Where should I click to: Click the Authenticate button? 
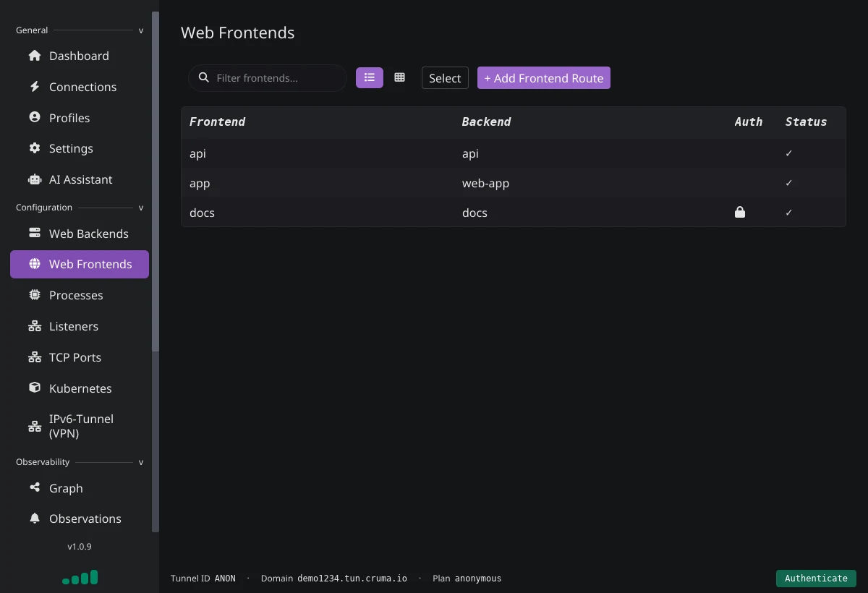(816, 578)
